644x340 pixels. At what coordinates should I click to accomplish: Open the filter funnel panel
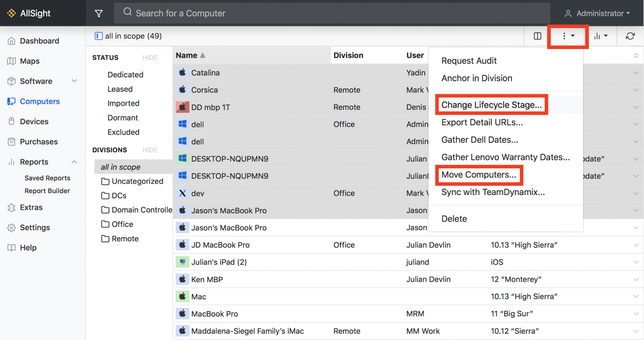click(x=99, y=13)
